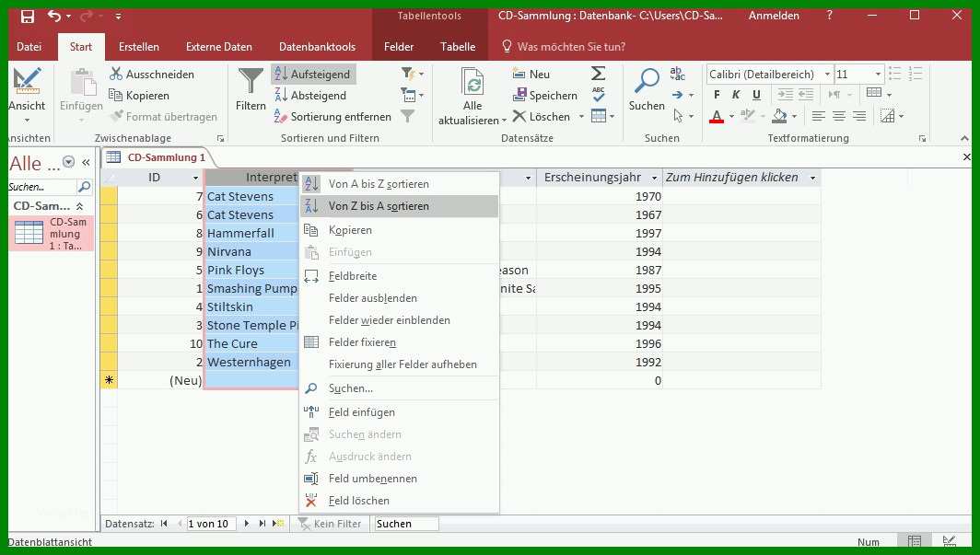Open the font size 11 dropdown
The image size is (980, 555).
click(878, 75)
